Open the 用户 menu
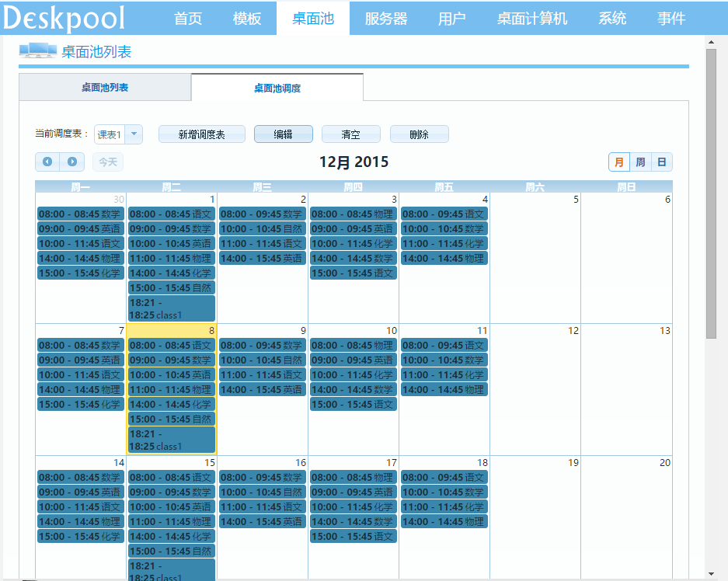This screenshot has width=728, height=581. [x=451, y=19]
